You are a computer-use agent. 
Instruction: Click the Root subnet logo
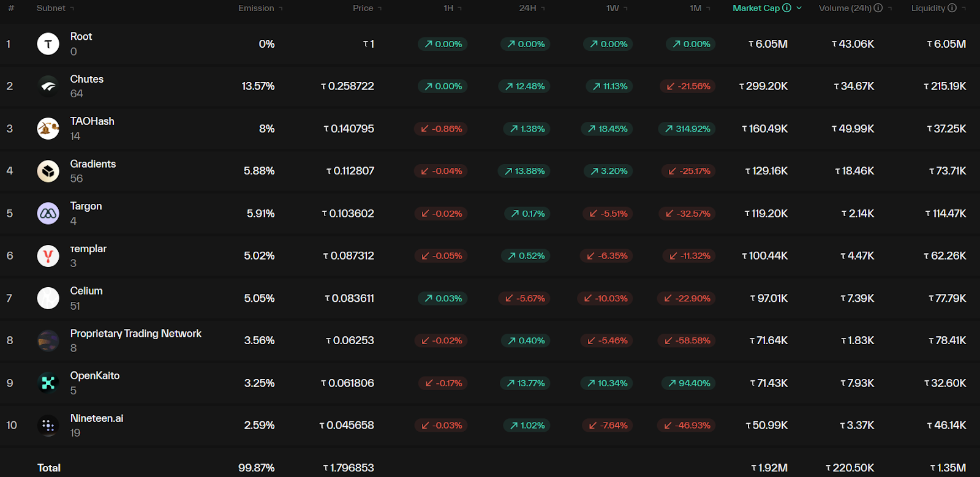pos(48,44)
